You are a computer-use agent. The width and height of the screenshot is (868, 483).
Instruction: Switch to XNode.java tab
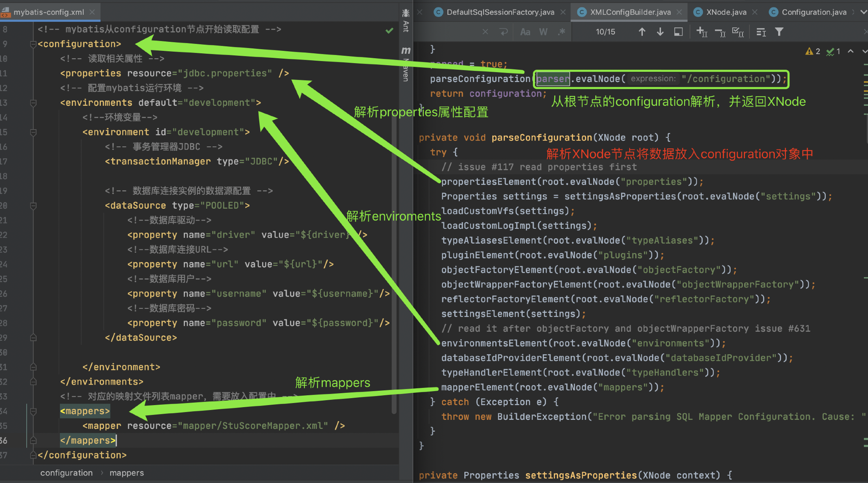(x=726, y=12)
